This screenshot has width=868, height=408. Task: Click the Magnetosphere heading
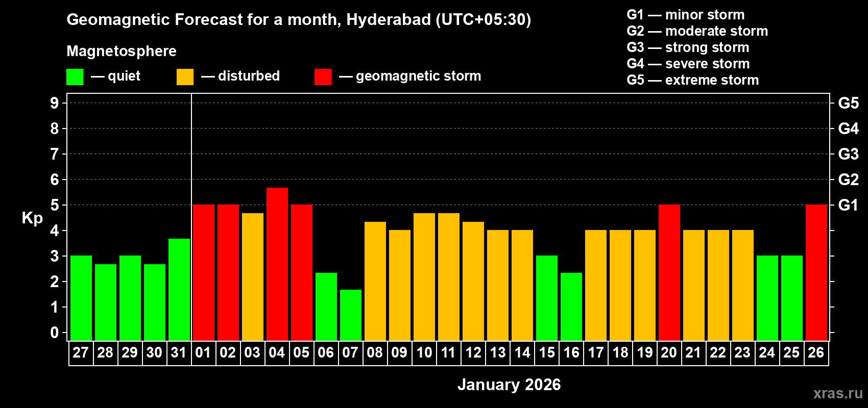click(122, 52)
